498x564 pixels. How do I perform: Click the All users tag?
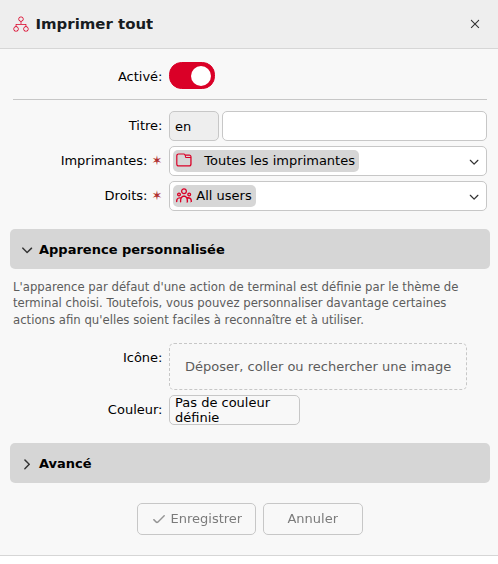214,196
